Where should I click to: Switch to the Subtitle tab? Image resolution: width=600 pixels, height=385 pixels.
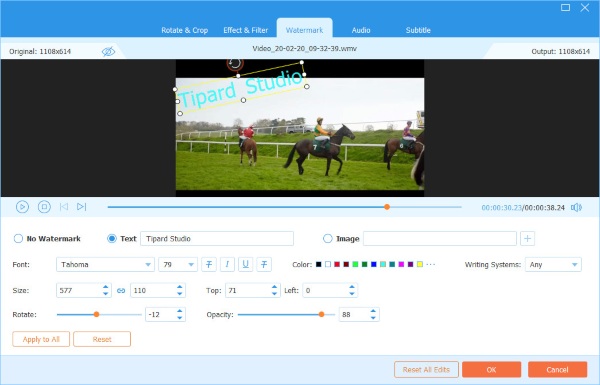point(418,30)
